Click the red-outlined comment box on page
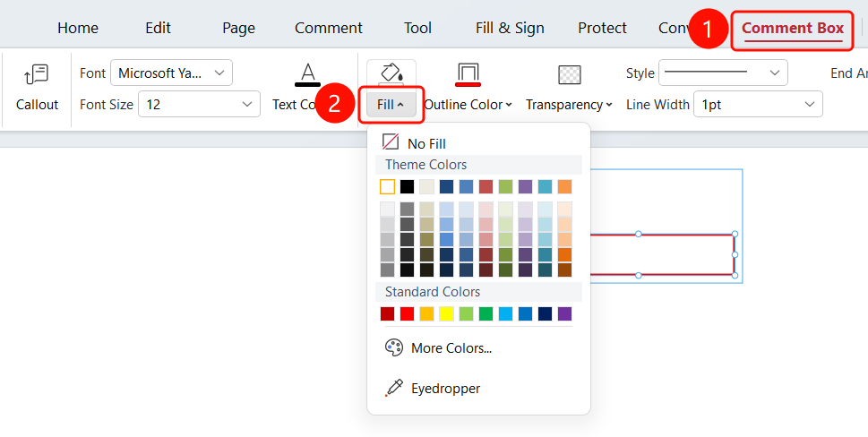Viewport: 868px width, 437px height. (x=663, y=254)
